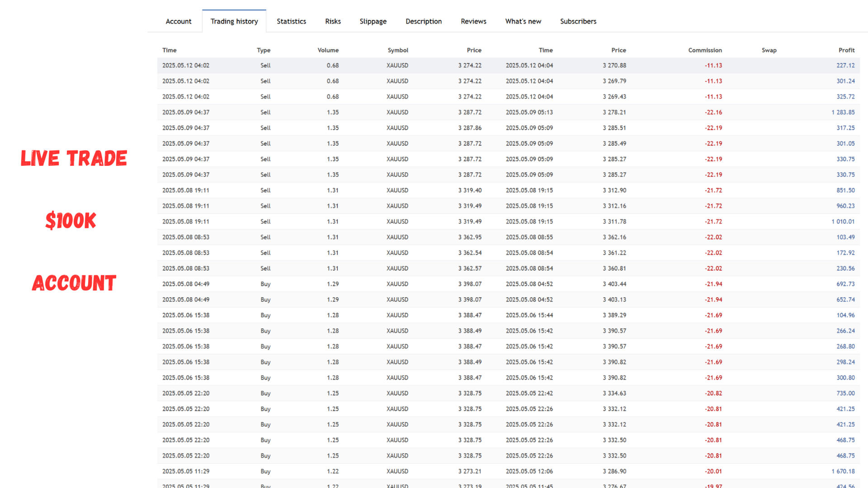Select profit value 1 283.85
The image size is (868, 488).
pyautogui.click(x=843, y=113)
